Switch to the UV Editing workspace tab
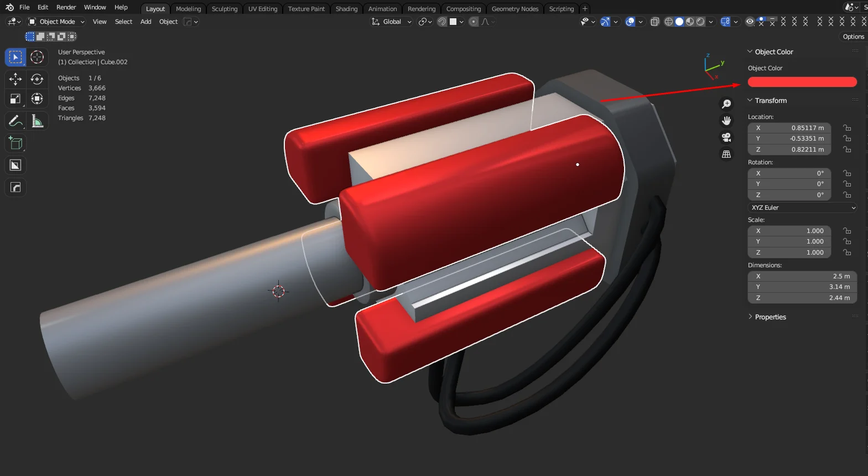868x476 pixels. pyautogui.click(x=263, y=9)
